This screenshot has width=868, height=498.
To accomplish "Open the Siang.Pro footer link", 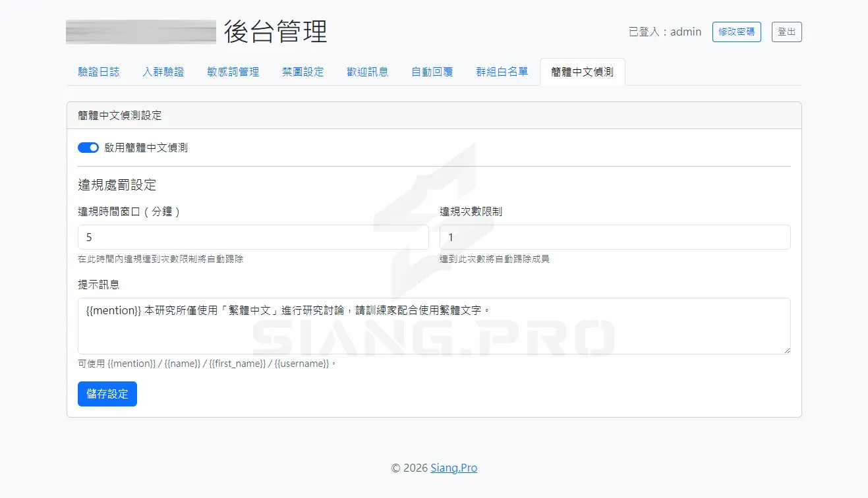I will point(453,468).
